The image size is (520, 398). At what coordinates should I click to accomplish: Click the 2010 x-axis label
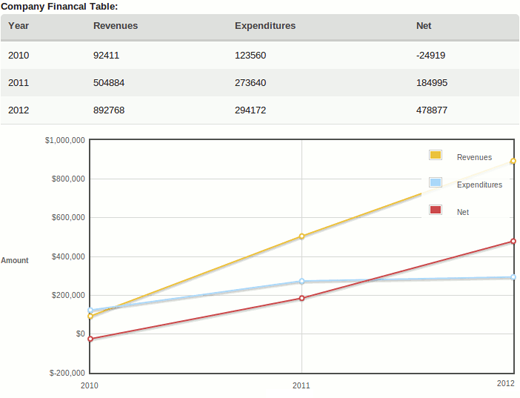click(89, 385)
